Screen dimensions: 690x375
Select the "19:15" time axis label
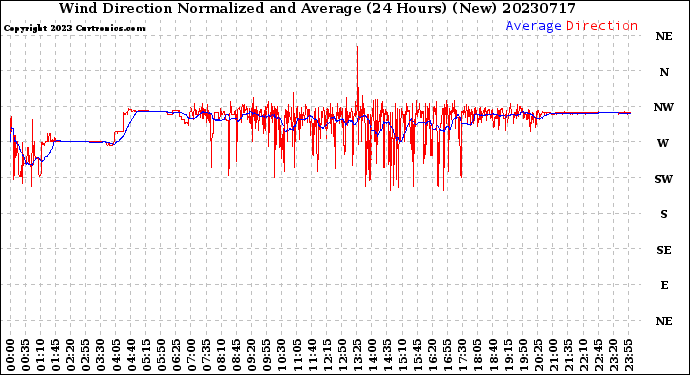point(508,355)
